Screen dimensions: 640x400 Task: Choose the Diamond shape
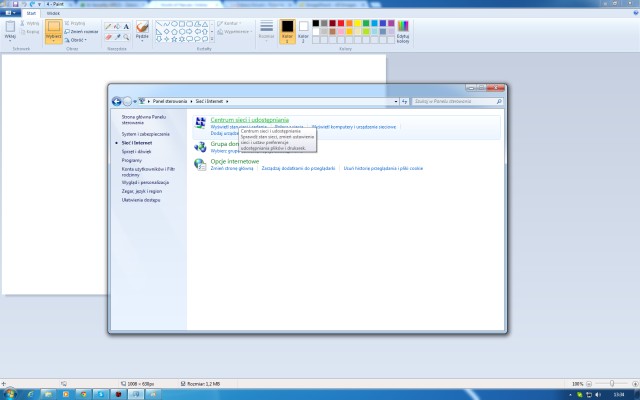pyautogui.click(x=167, y=31)
